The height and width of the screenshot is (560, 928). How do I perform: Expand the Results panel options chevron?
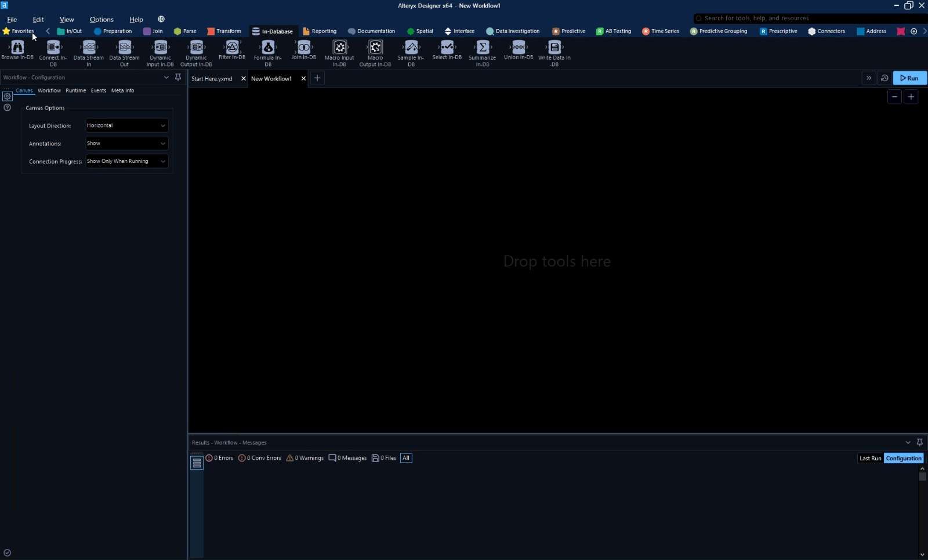[908, 442]
